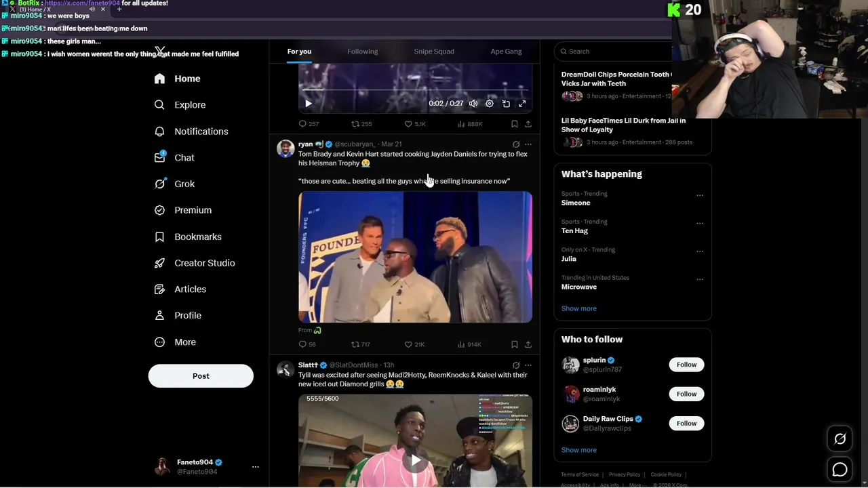Show more under Who to follow
The height and width of the screenshot is (488, 868).
click(578, 450)
